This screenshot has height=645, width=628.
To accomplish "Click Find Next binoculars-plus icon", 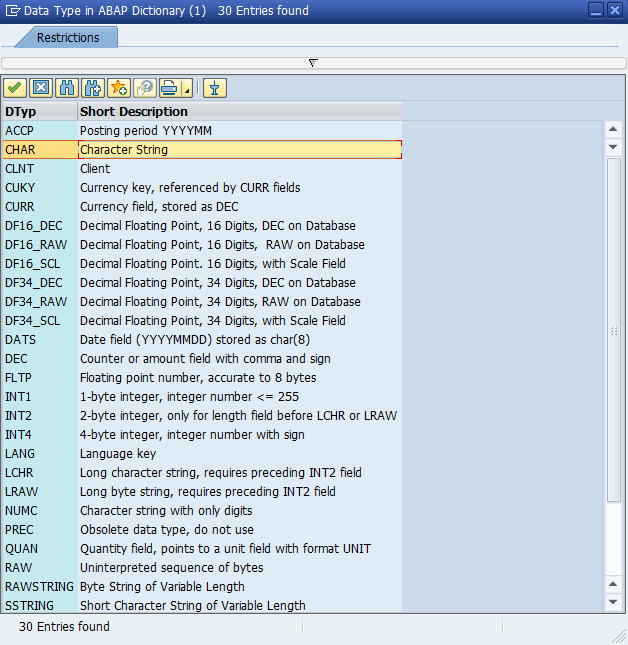I will 93,88.
